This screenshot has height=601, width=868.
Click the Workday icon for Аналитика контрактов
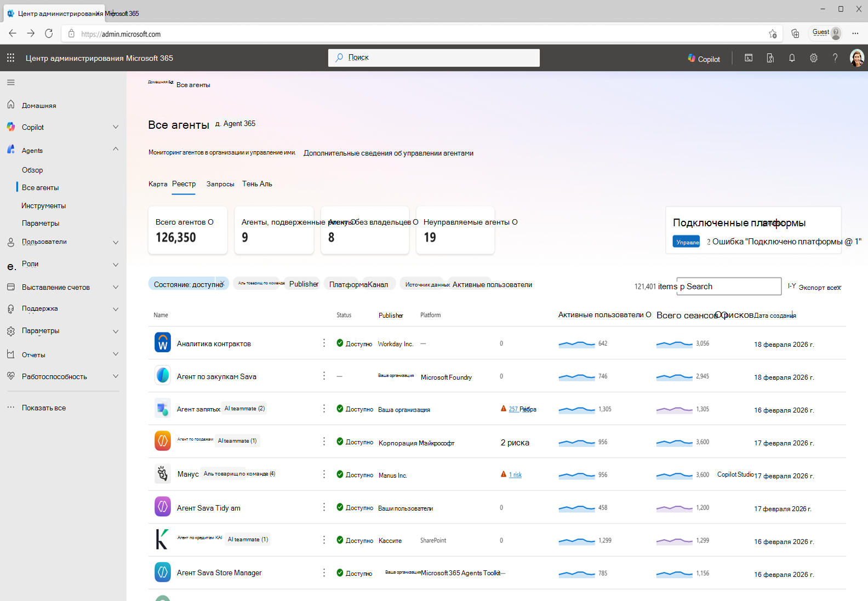(163, 343)
